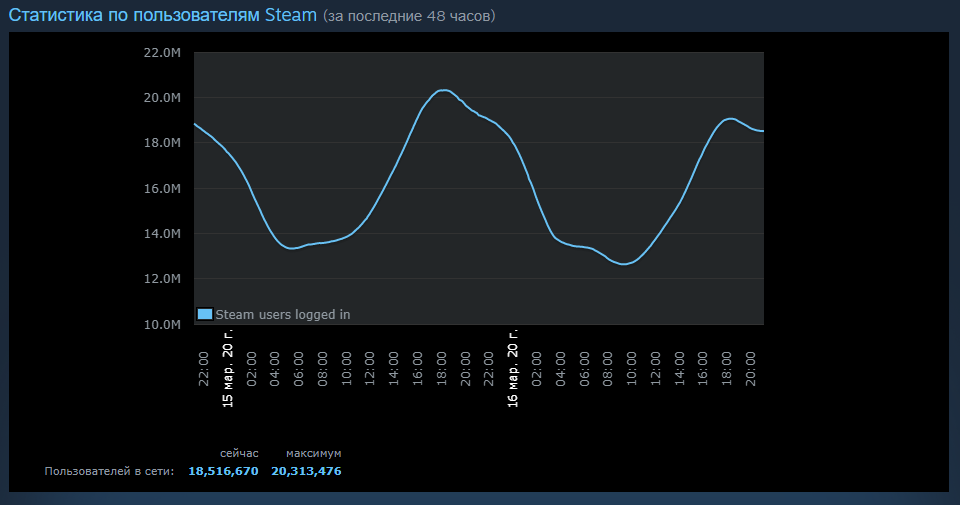Click the 12.0M y-axis label

(162, 279)
